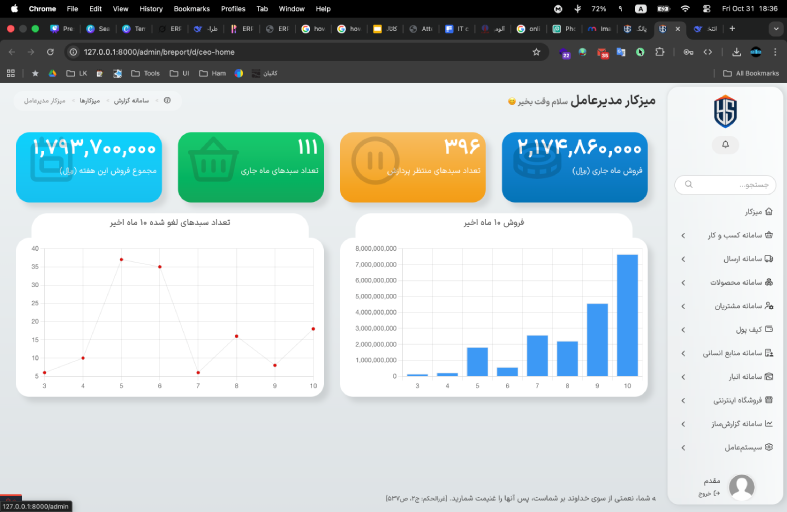Screen dimensions: 787x512
Task: Open the تعداد سبدهای منتظر پرداخت orange card
Action: point(413,167)
